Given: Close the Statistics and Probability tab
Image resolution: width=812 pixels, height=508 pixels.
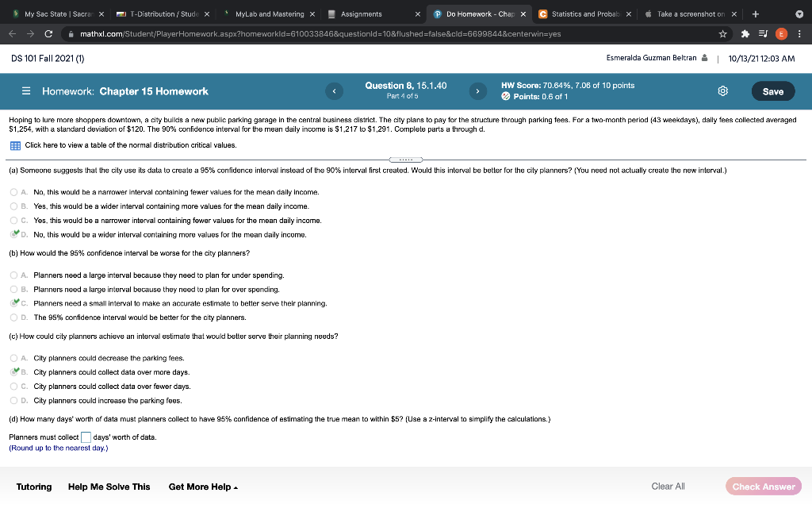Looking at the screenshot, I should pyautogui.click(x=628, y=14).
